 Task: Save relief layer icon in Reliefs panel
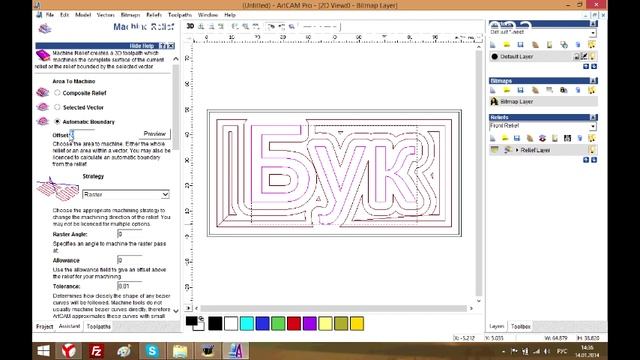click(517, 138)
